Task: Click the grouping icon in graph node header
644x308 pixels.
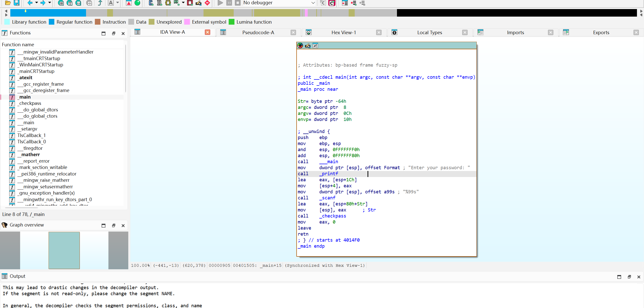Action: [x=315, y=46]
